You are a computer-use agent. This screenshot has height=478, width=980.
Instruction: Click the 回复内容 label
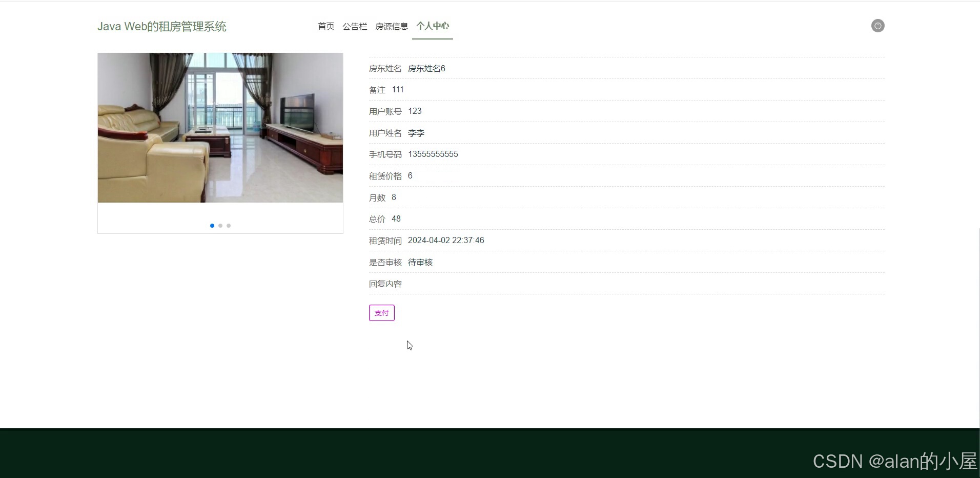click(x=385, y=284)
